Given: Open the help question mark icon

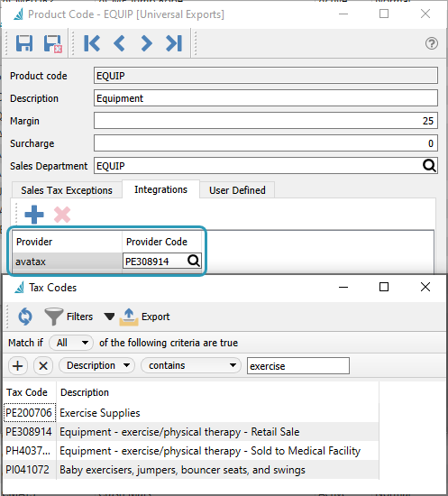Looking at the screenshot, I should click(432, 43).
